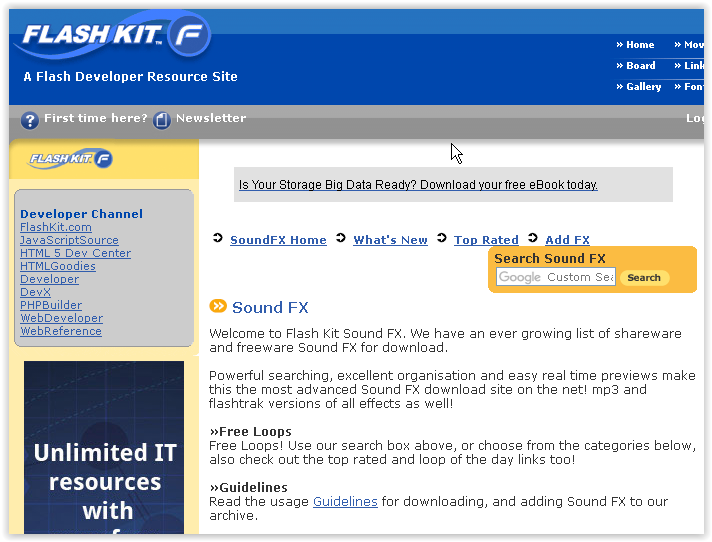
Task: Click the Google Custom Search field
Action: [556, 277]
